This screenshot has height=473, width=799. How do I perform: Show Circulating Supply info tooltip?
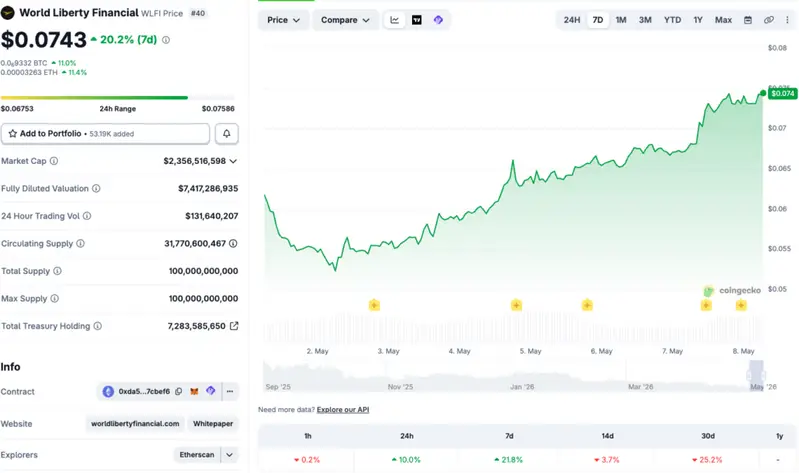[81, 244]
